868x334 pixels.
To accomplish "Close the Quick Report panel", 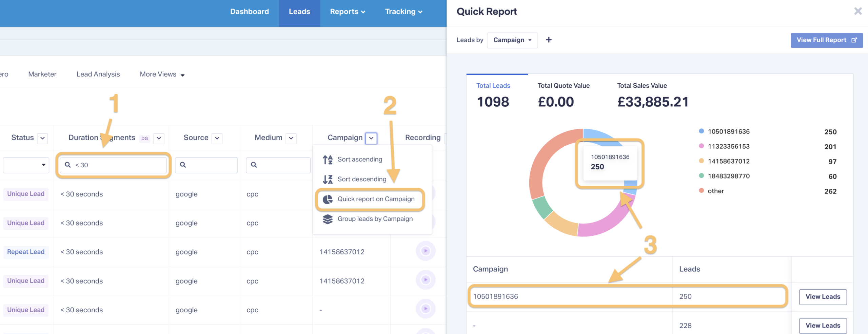I will [858, 11].
